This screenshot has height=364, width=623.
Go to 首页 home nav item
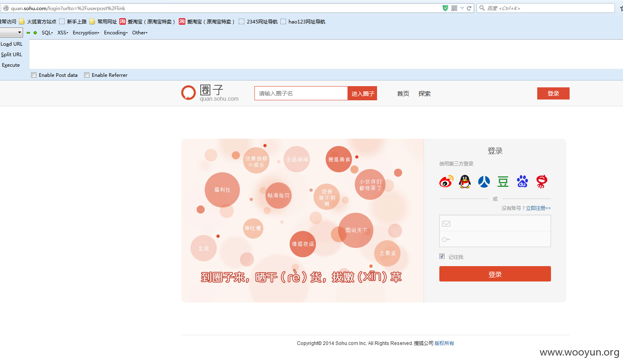(x=403, y=93)
